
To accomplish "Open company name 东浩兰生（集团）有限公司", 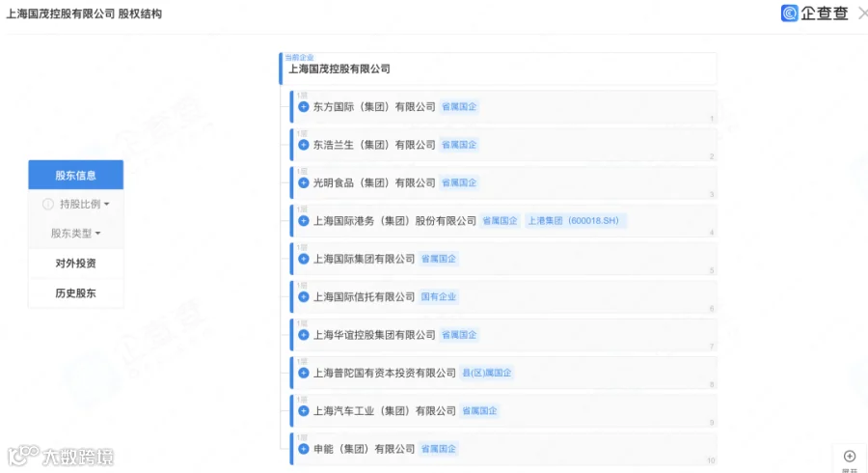I will tap(374, 145).
